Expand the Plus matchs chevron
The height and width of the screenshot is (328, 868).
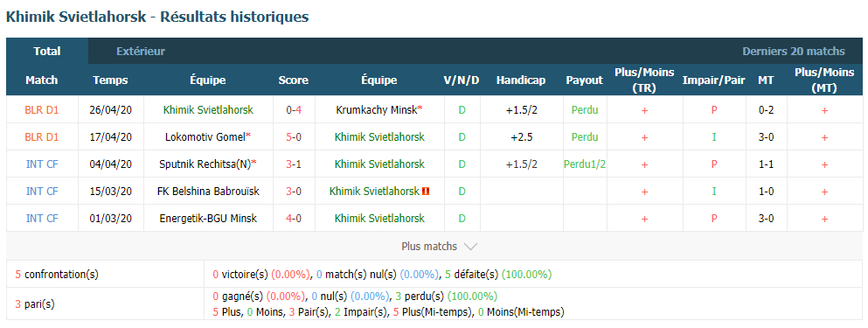[470, 247]
